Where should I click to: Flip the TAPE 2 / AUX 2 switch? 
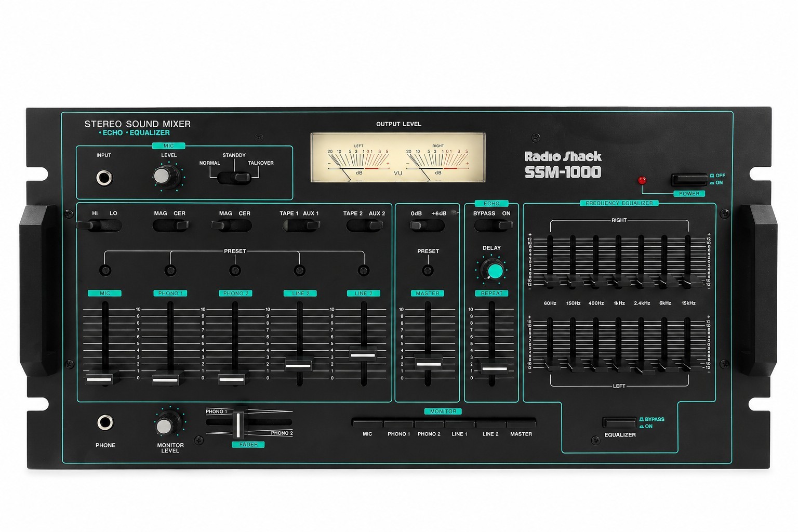365,225
